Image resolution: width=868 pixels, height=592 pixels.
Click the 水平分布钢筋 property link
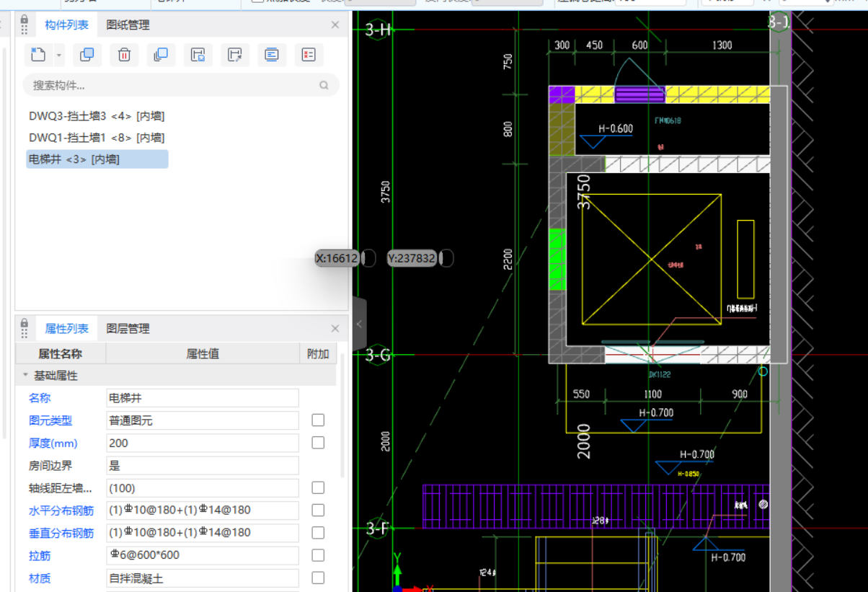pyautogui.click(x=61, y=511)
